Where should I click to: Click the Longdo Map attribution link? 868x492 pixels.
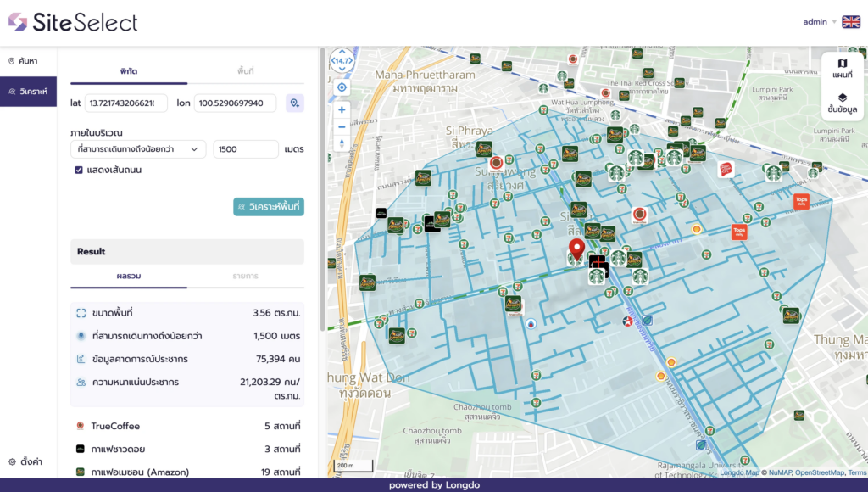739,472
